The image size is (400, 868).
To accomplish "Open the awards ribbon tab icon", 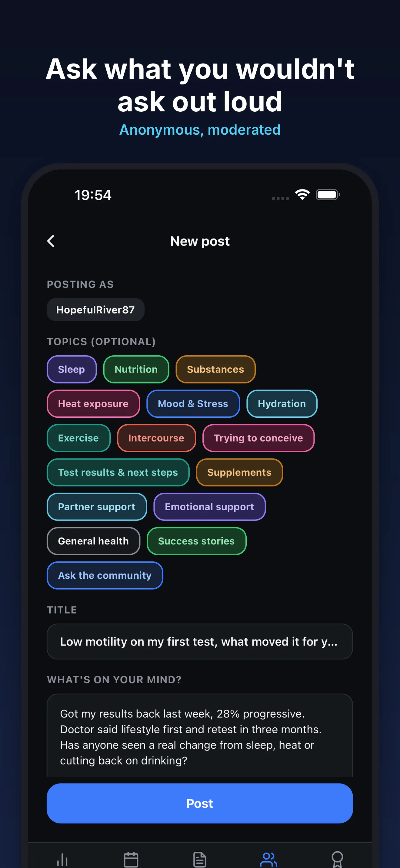I will tap(337, 859).
